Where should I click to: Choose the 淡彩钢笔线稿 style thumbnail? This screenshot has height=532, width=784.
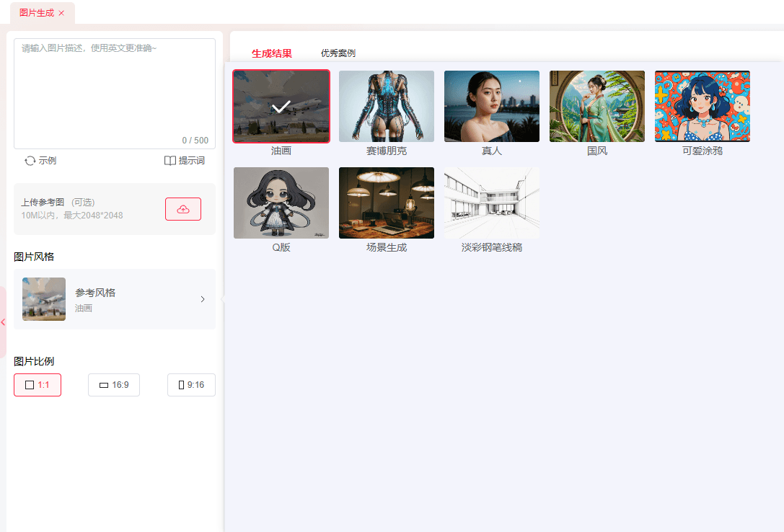[x=492, y=203]
